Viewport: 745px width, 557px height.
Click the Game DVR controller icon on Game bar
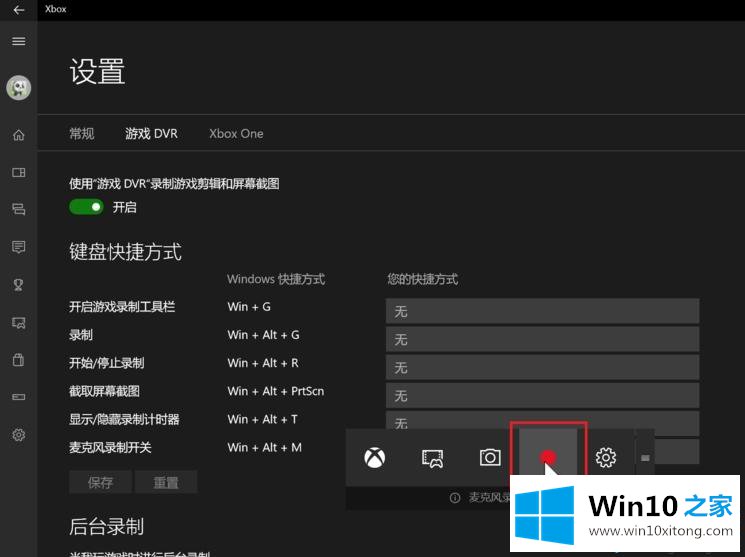click(432, 458)
